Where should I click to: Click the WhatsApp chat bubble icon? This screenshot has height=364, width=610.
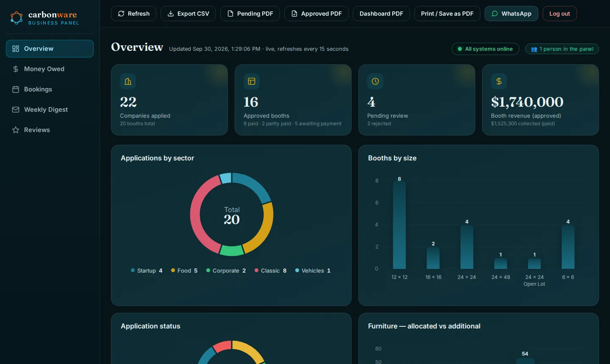[495, 14]
